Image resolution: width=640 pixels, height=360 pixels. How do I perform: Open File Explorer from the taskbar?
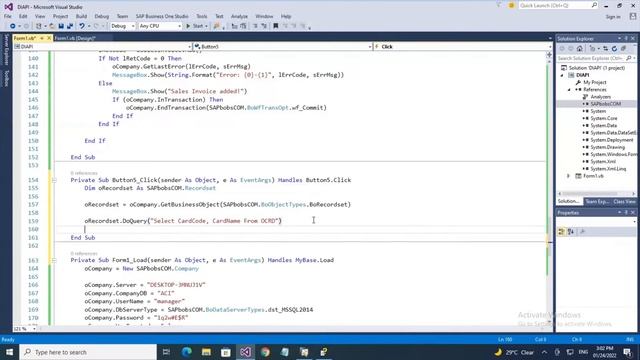(206, 352)
